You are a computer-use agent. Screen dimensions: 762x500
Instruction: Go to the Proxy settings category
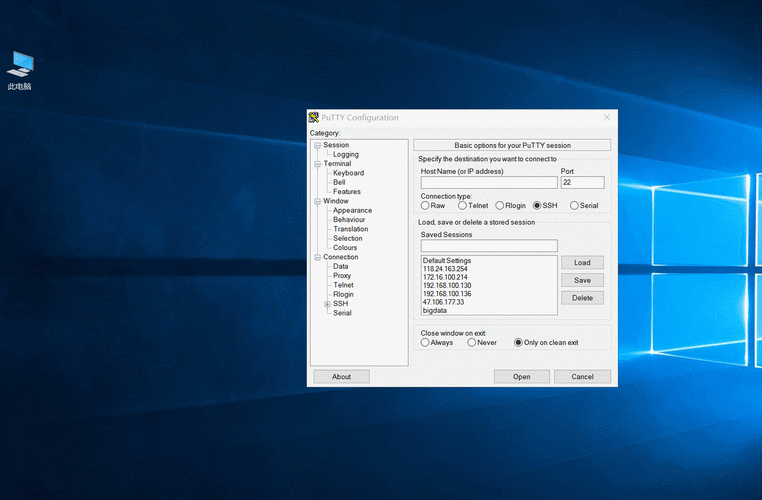point(342,276)
